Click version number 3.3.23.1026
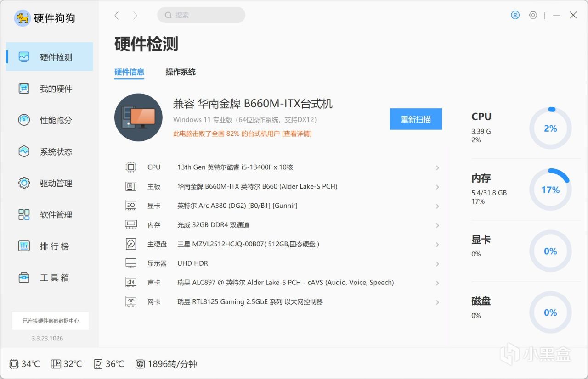Viewport: 588px width, 379px height. pos(47,339)
